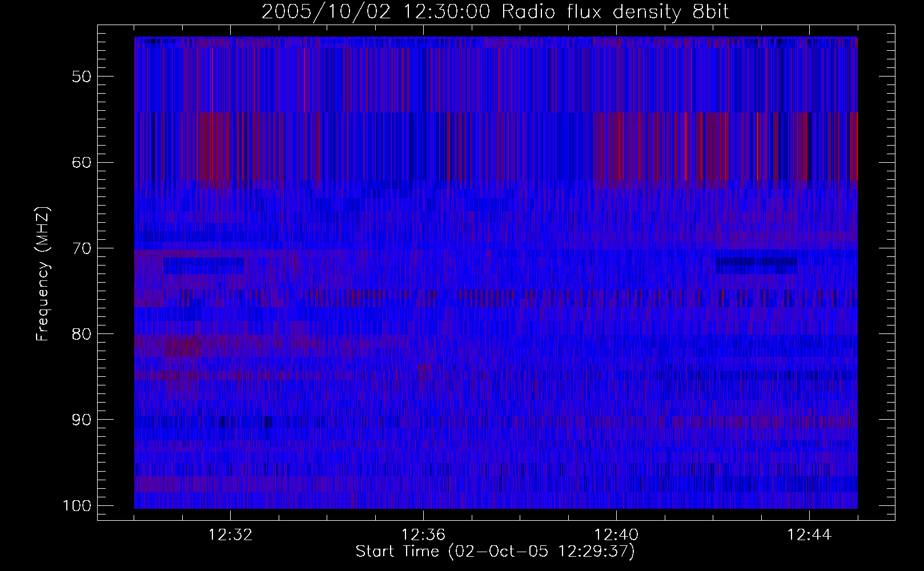The height and width of the screenshot is (571, 924).
Task: Click the 12:32 time tick label
Action: pos(230,535)
